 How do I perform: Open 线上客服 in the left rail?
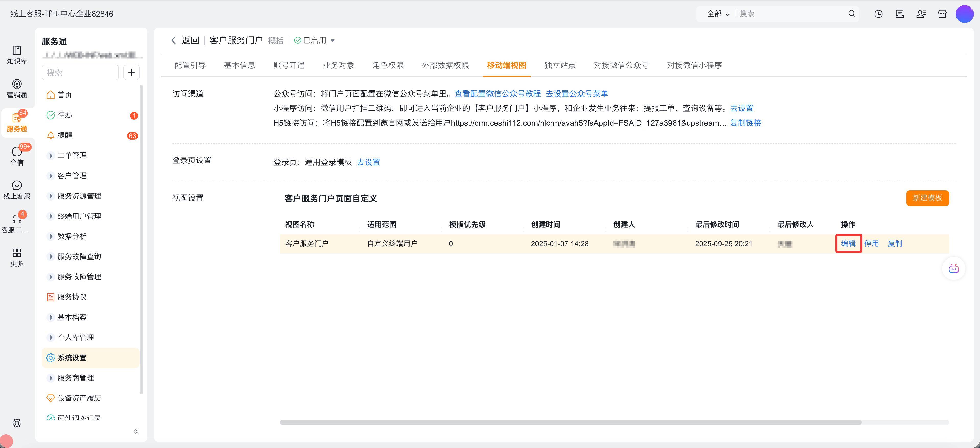(x=17, y=186)
